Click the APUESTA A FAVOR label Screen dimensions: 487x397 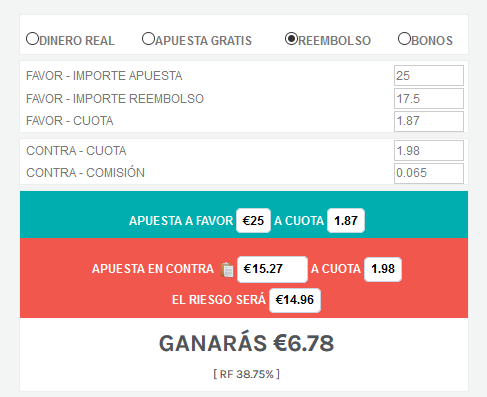click(x=181, y=221)
